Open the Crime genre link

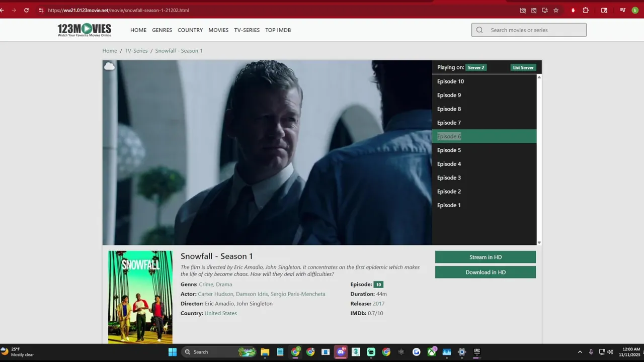point(206,285)
